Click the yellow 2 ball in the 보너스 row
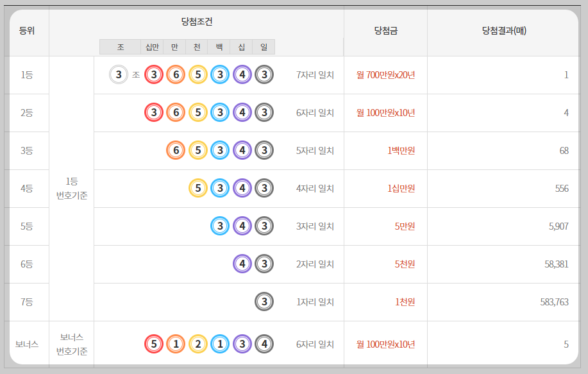The image size is (588, 374). [x=198, y=344]
